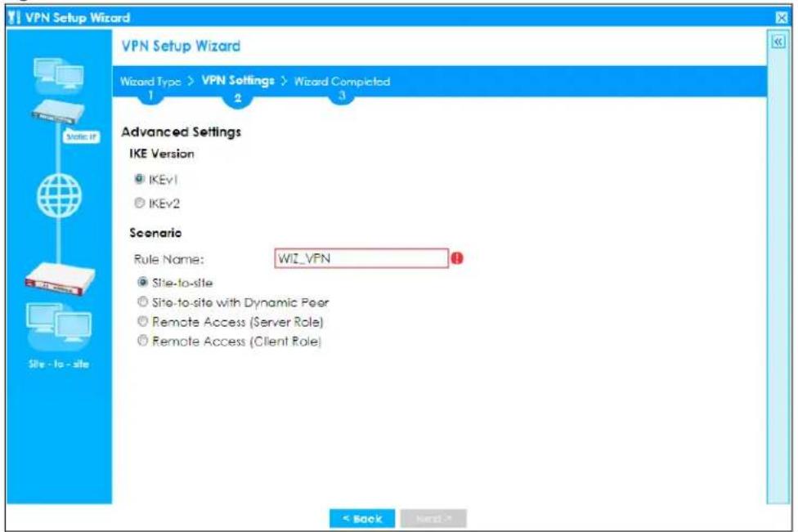798x532 pixels.
Task: Close the VPN Setup Wizard window
Action: (x=782, y=18)
